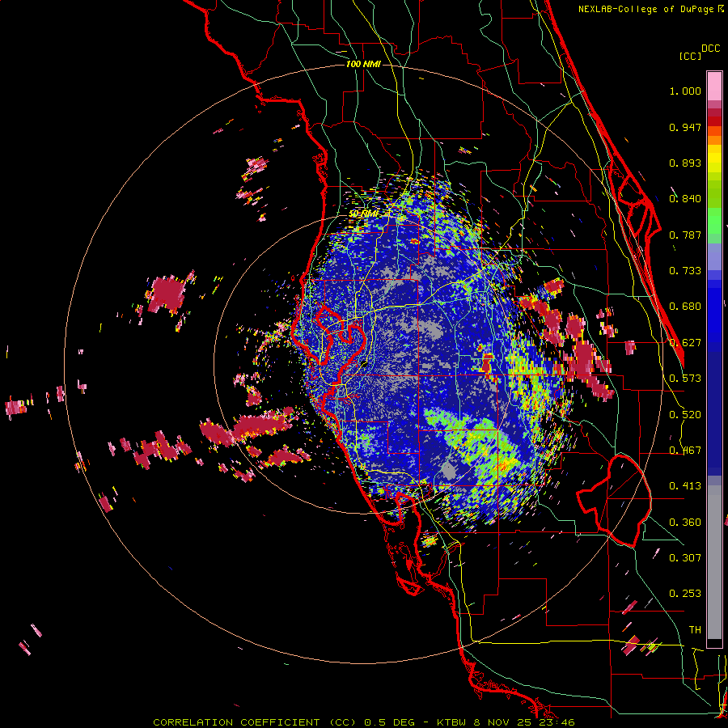Click the 50 NMI range ring label
The width and height of the screenshot is (728, 728).
tap(363, 214)
